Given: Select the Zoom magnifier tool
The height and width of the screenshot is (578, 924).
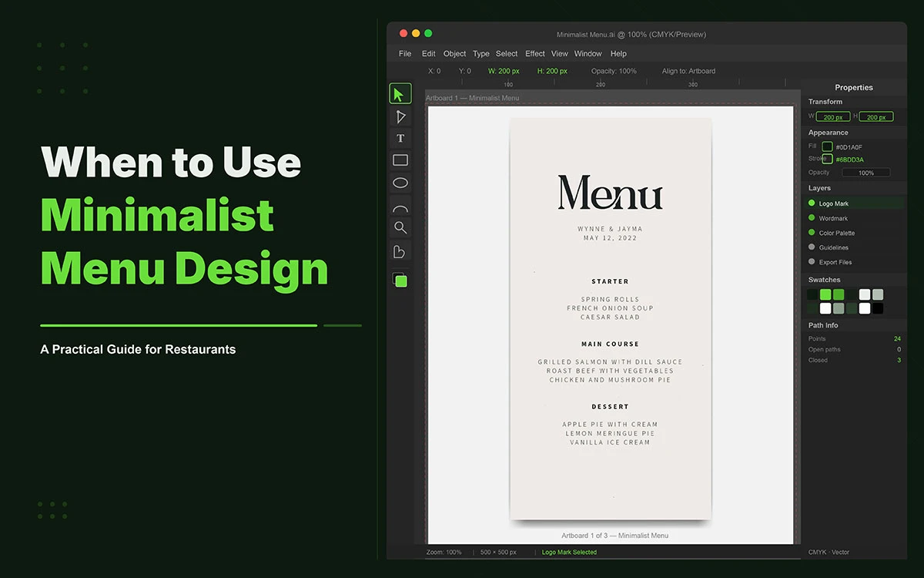Looking at the screenshot, I should coord(400,227).
